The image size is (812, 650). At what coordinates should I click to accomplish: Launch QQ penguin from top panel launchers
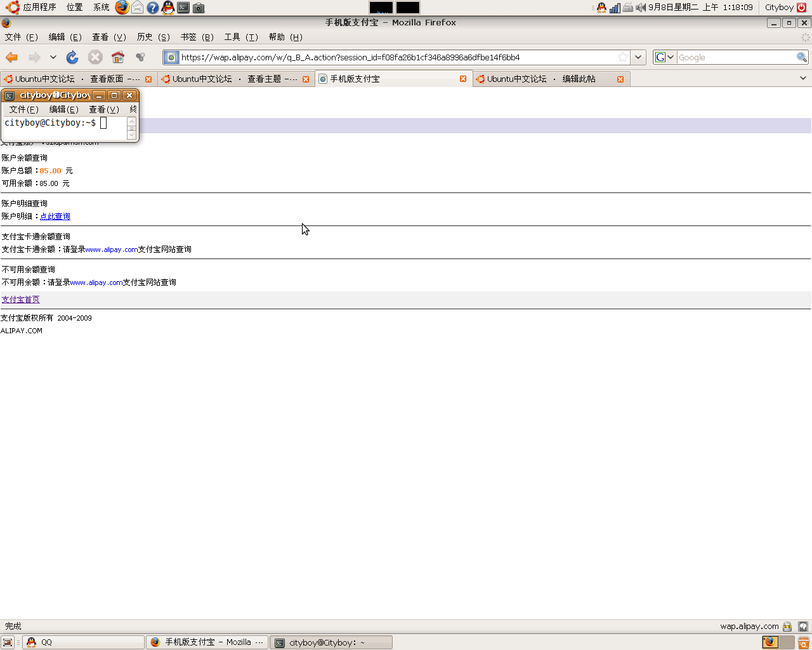point(167,8)
